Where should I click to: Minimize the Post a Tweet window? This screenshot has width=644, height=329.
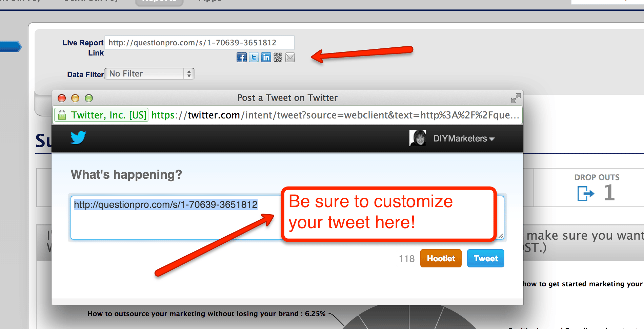pos(75,98)
